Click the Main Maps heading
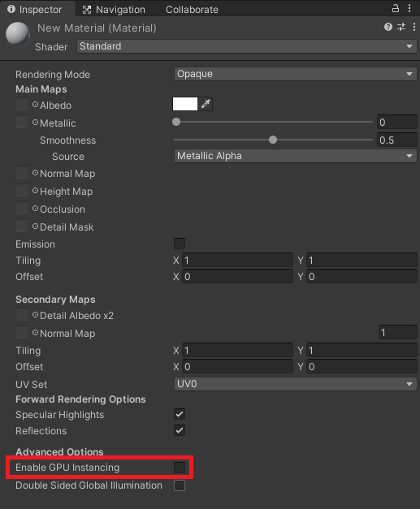This screenshot has height=509, width=420. (x=41, y=89)
